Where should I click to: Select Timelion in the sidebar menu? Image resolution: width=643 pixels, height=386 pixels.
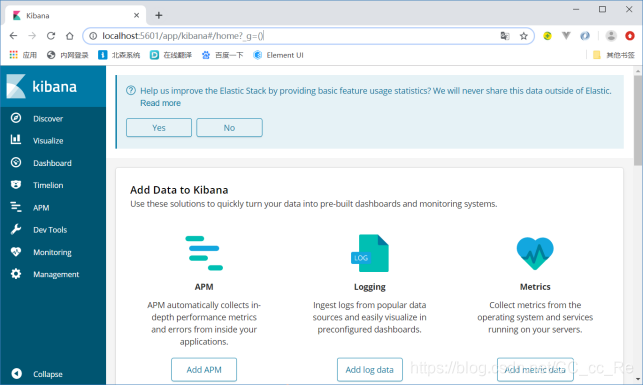pos(48,185)
